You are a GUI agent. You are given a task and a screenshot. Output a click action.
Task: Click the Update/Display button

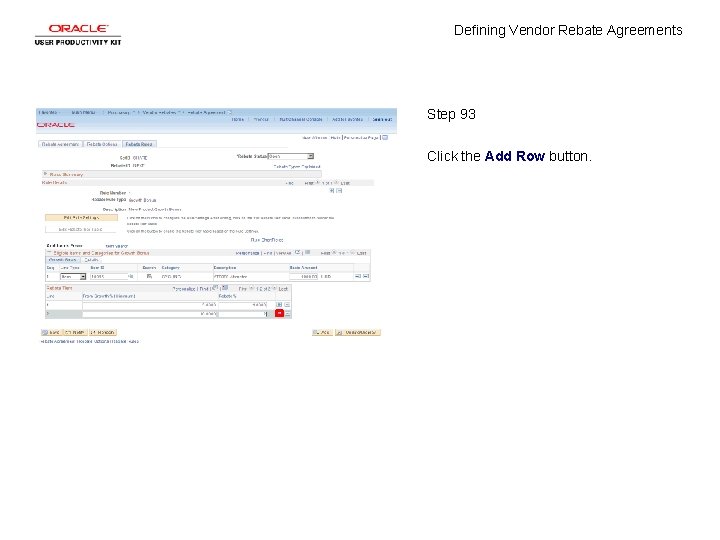[358, 332]
